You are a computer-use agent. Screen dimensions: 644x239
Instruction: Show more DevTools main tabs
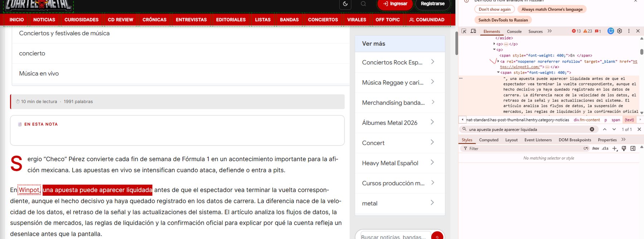coord(550,31)
